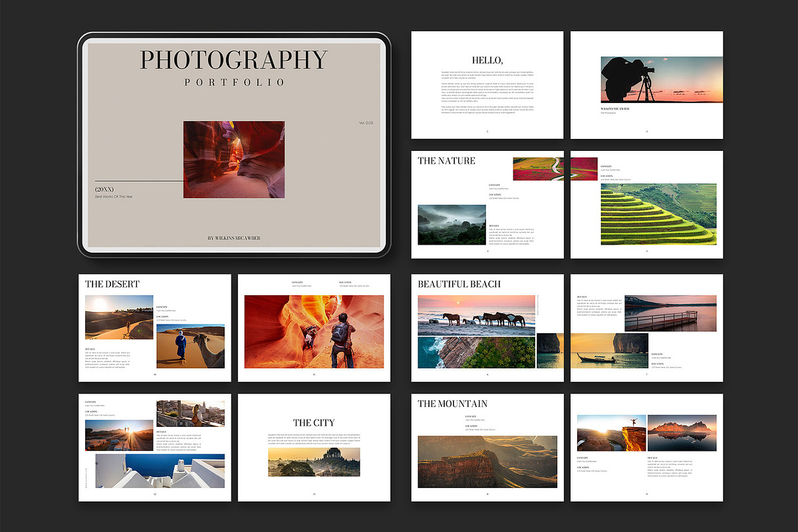Click 'BY WILKINS MICAWBER' on the cover
Image resolution: width=798 pixels, height=532 pixels.
(233, 237)
